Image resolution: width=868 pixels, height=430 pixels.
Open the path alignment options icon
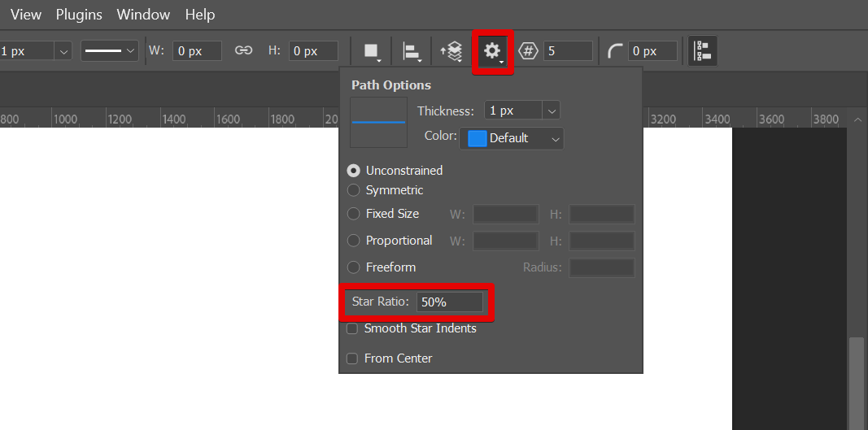pyautogui.click(x=412, y=51)
